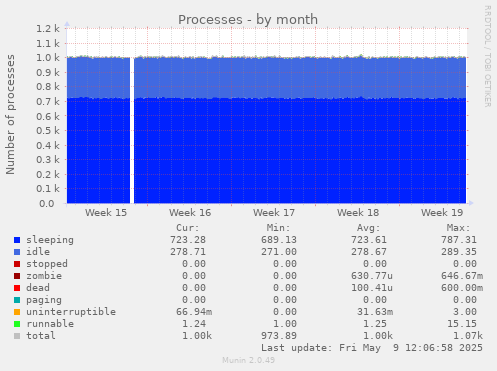The width and height of the screenshot is (497, 371).
Task: Click the 'Week 15' axis label
Action: (x=106, y=213)
